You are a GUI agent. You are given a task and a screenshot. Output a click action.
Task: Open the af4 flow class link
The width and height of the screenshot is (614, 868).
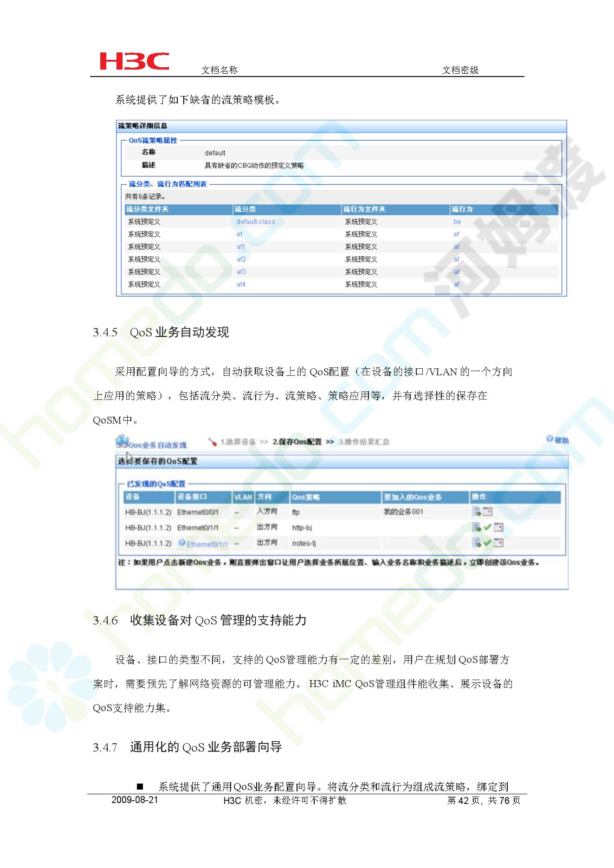(x=241, y=284)
